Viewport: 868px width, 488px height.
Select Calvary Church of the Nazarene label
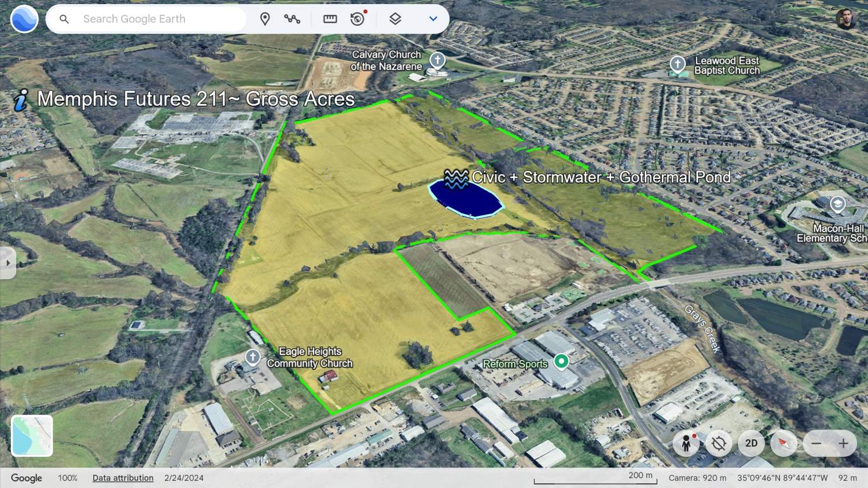point(386,60)
